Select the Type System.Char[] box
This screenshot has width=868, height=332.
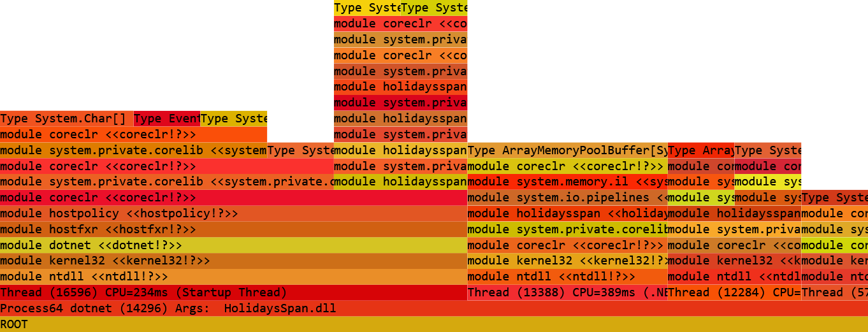pos(67,119)
